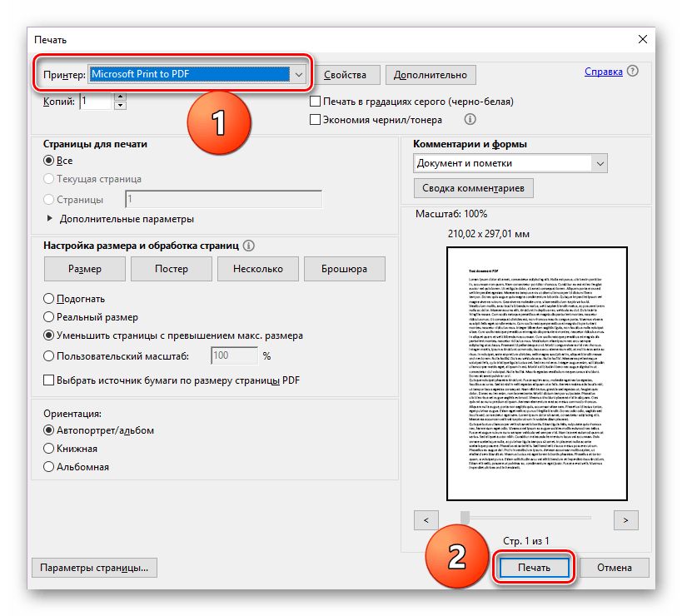Open the Справка help link
Image resolution: width=682 pixels, height=616 pixels.
click(603, 72)
